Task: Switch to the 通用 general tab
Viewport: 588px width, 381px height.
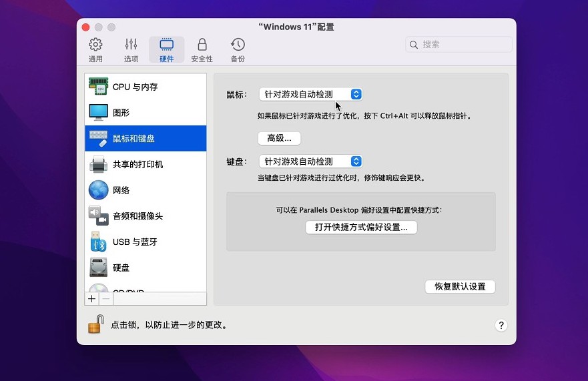Action: click(95, 50)
